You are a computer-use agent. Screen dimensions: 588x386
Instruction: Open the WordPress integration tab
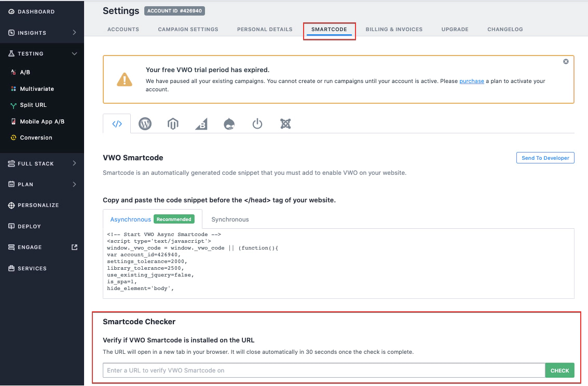[145, 123]
